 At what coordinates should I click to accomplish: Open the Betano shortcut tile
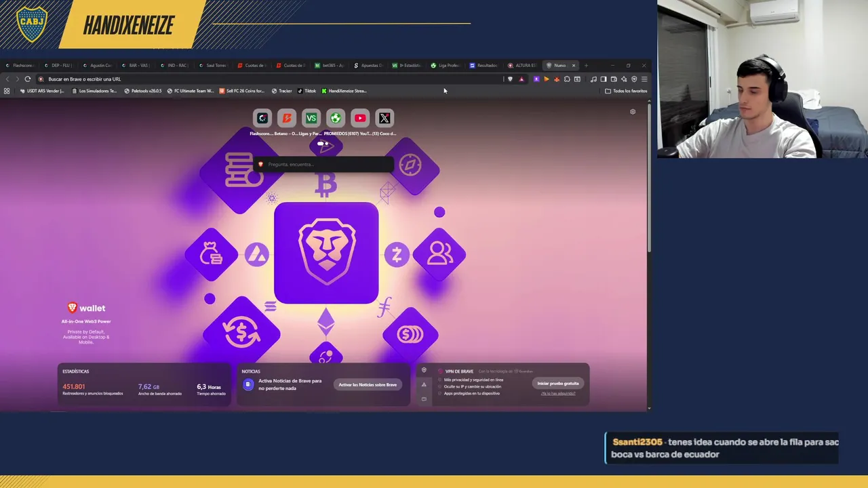click(287, 118)
